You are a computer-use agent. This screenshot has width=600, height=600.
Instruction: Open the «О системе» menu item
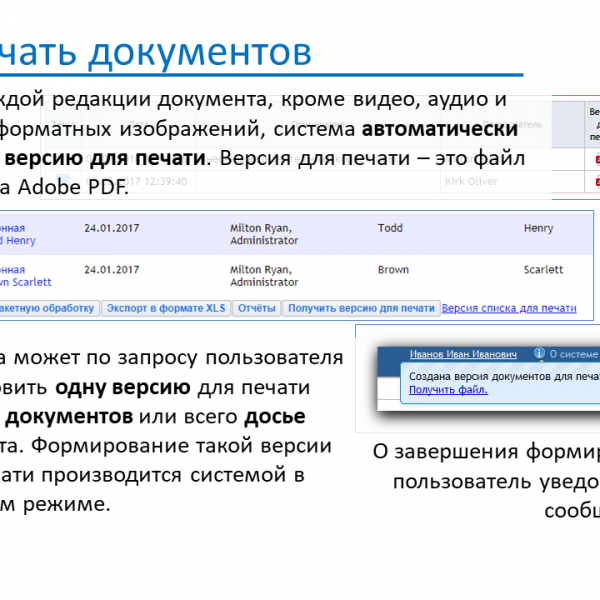click(x=573, y=354)
